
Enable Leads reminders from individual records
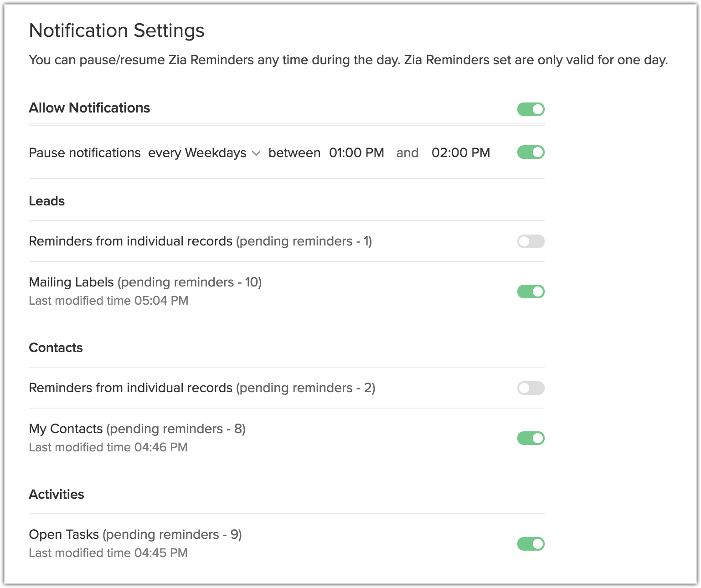pyautogui.click(x=531, y=241)
